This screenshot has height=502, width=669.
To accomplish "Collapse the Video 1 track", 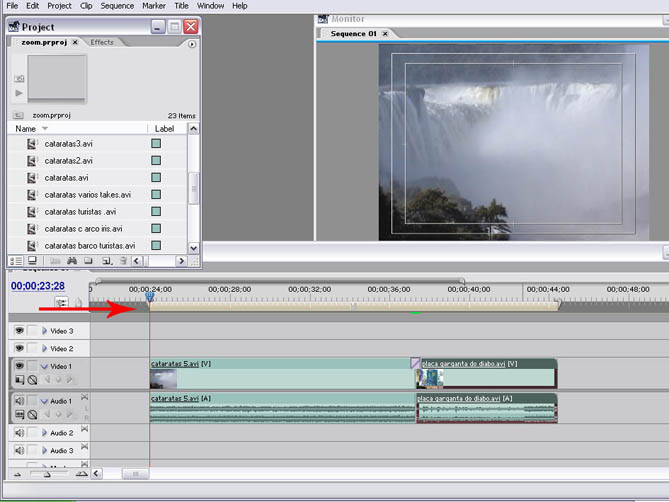I will pos(44,366).
